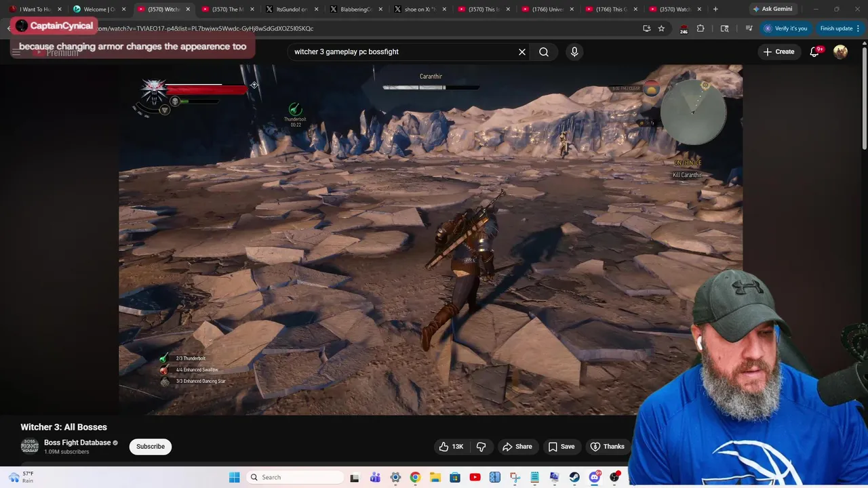Open a new Chrome tab

715,9
